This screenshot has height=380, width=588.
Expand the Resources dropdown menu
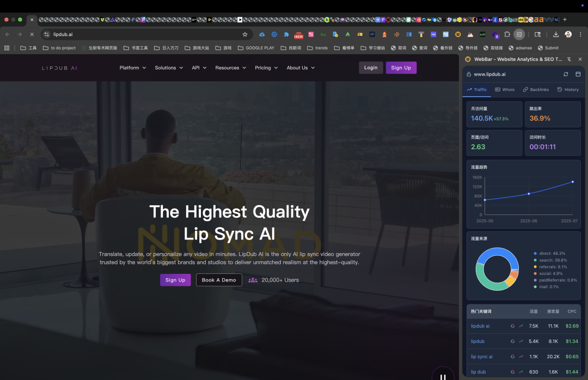(231, 68)
